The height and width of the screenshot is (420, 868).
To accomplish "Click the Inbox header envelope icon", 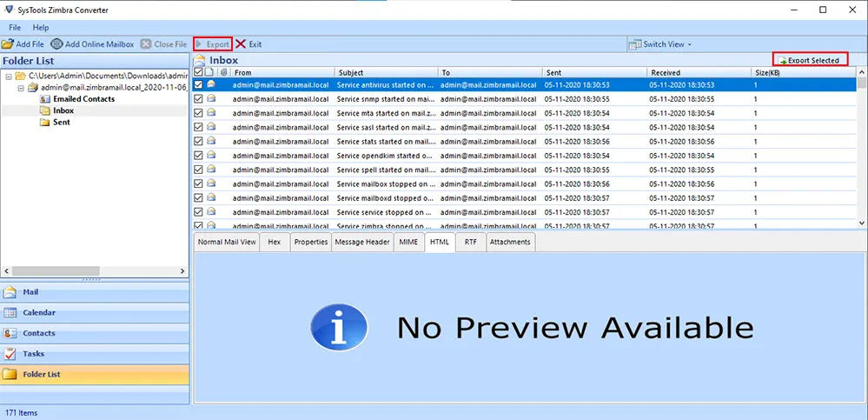I will click(199, 60).
